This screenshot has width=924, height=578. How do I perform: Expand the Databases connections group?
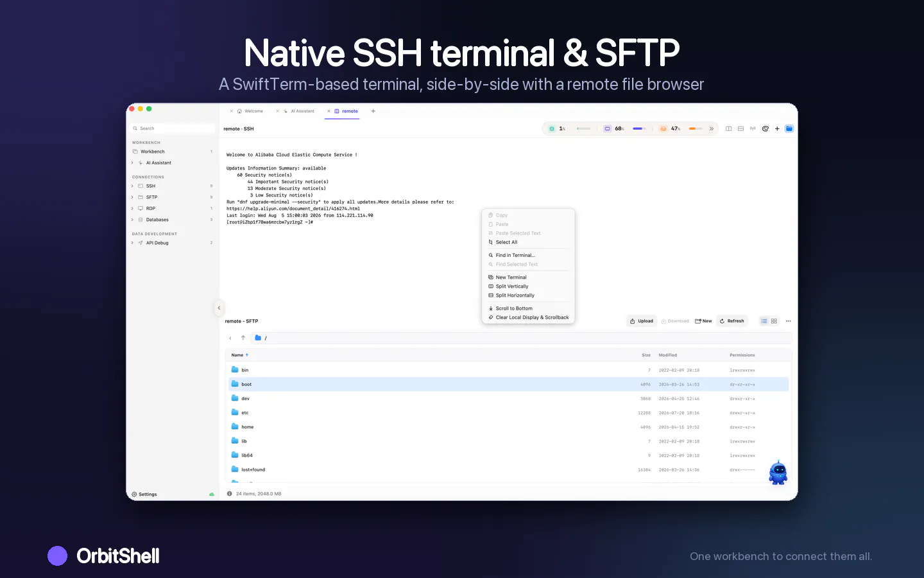tap(132, 220)
